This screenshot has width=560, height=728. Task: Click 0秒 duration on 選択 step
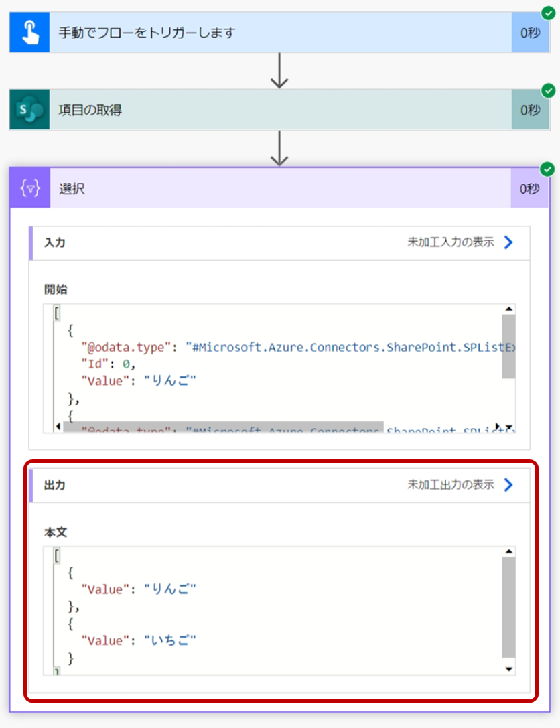(x=529, y=188)
